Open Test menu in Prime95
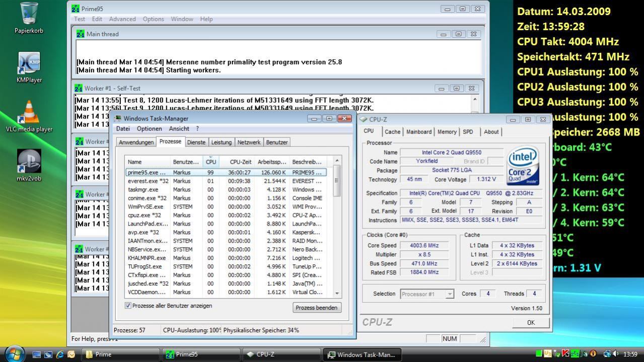 (x=80, y=19)
